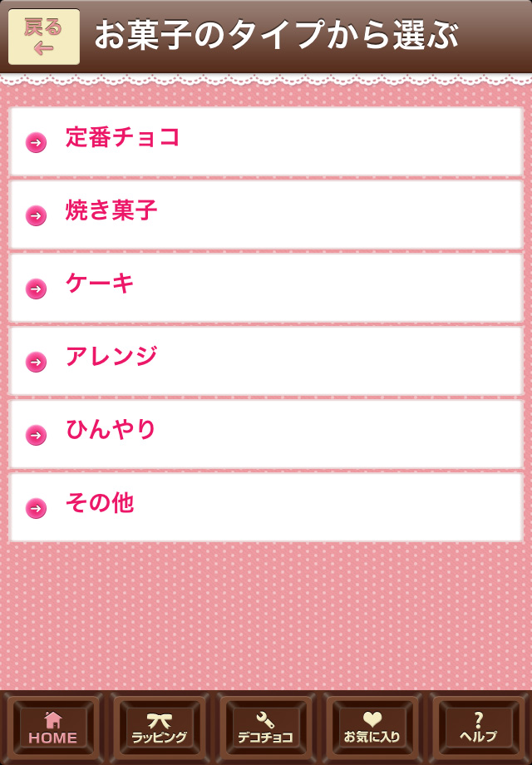Image resolution: width=532 pixels, height=765 pixels.
Task: Tap the arrow bullet beside その他
Action: [x=36, y=508]
